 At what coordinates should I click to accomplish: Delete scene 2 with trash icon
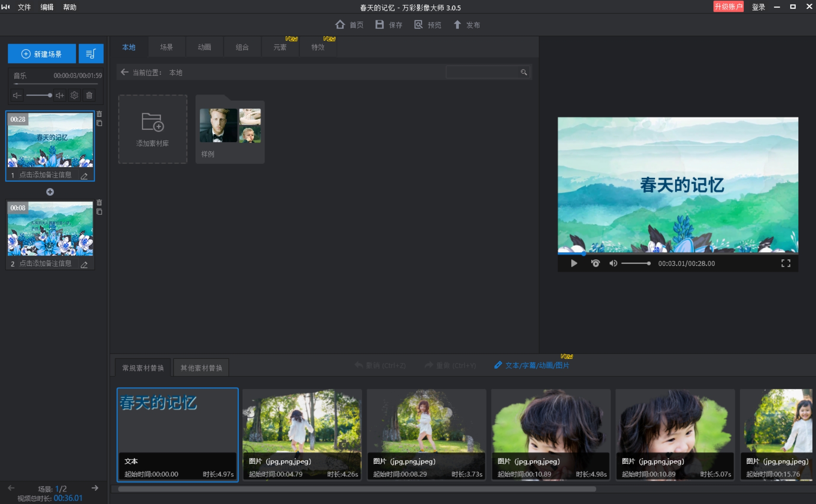coord(99,203)
